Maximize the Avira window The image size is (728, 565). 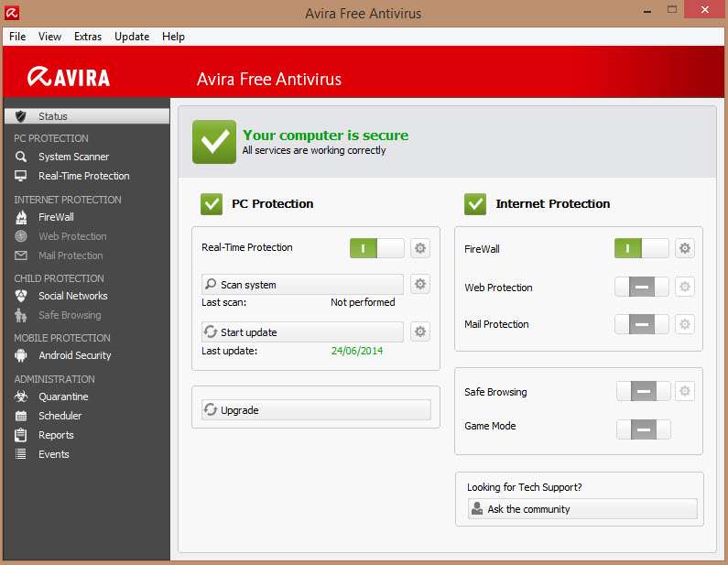coord(671,10)
